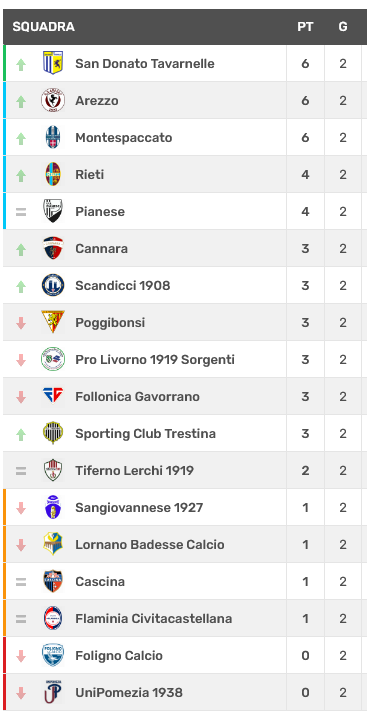Open the Montespaccato team badge
The height and width of the screenshot is (722, 367).
click(x=53, y=137)
